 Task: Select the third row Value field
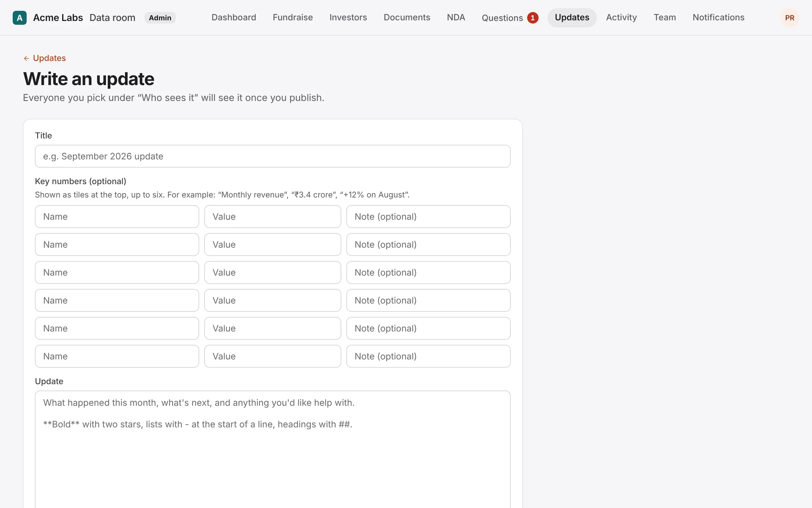pyautogui.click(x=272, y=272)
